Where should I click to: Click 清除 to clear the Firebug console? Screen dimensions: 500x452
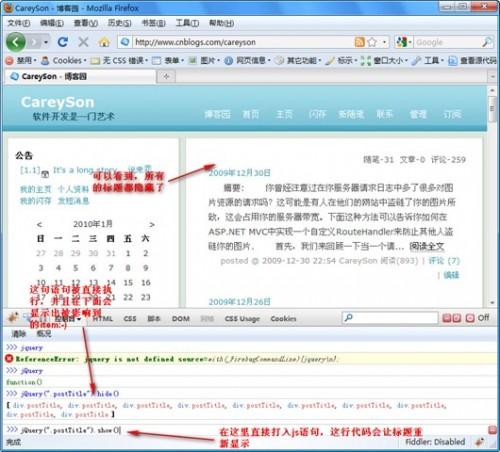pyautogui.click(x=19, y=334)
